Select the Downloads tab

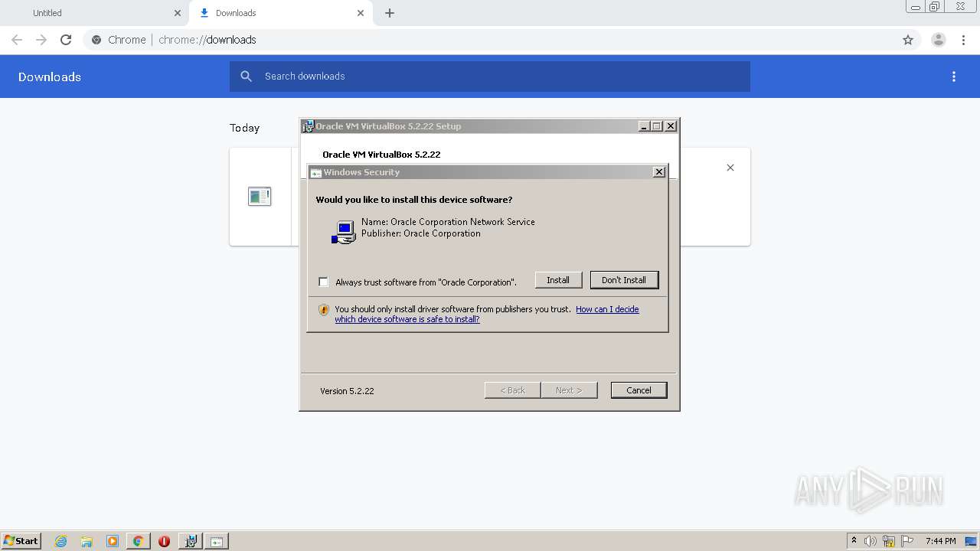(x=280, y=13)
